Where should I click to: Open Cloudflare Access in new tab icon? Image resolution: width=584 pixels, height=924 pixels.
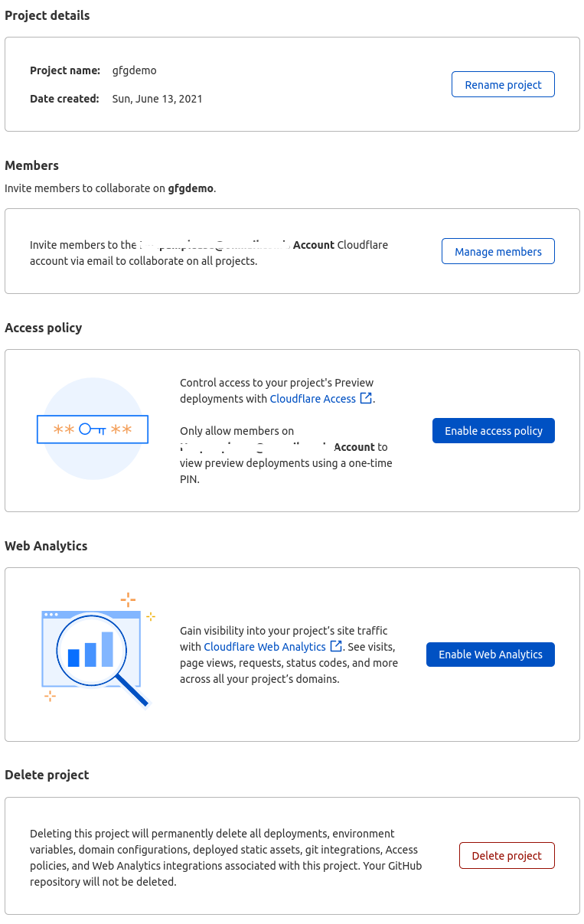[366, 398]
